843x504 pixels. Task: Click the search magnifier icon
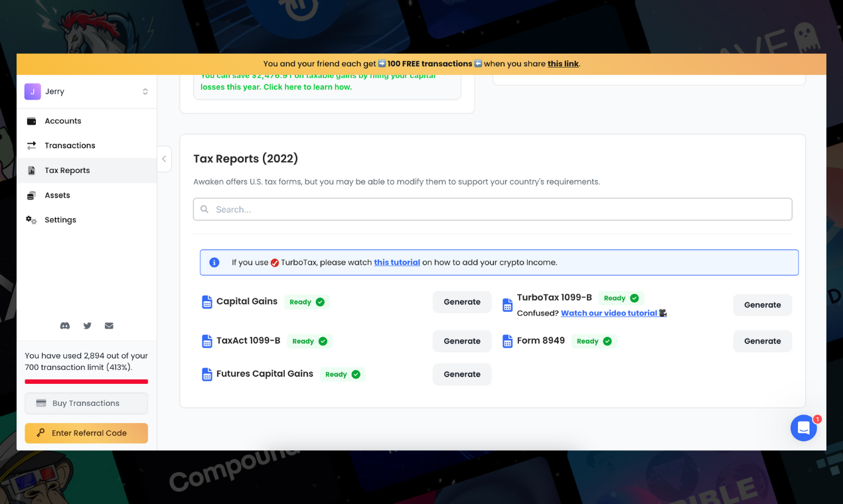click(204, 209)
